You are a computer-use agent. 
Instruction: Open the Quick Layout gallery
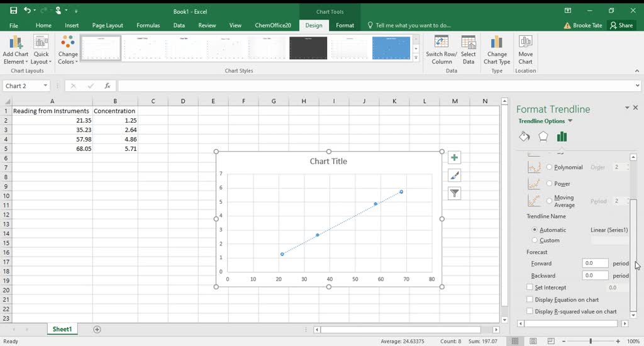(41, 50)
